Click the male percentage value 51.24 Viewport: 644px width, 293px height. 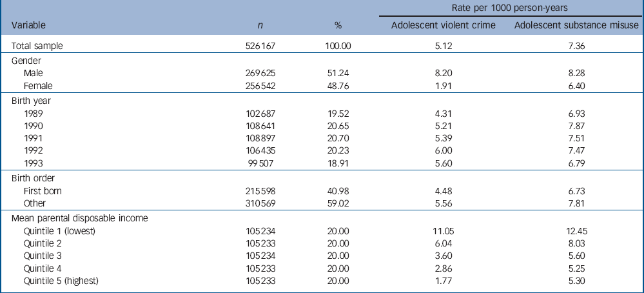338,74
